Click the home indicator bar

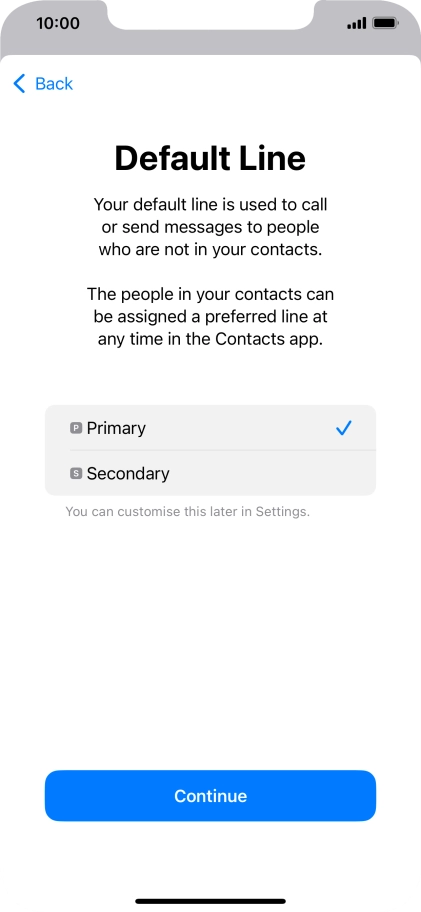coord(210,901)
